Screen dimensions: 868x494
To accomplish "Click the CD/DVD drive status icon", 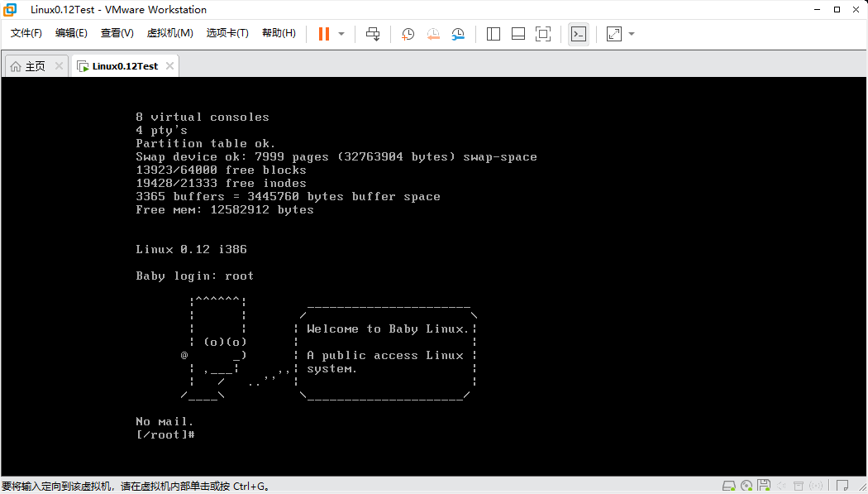I will [746, 486].
